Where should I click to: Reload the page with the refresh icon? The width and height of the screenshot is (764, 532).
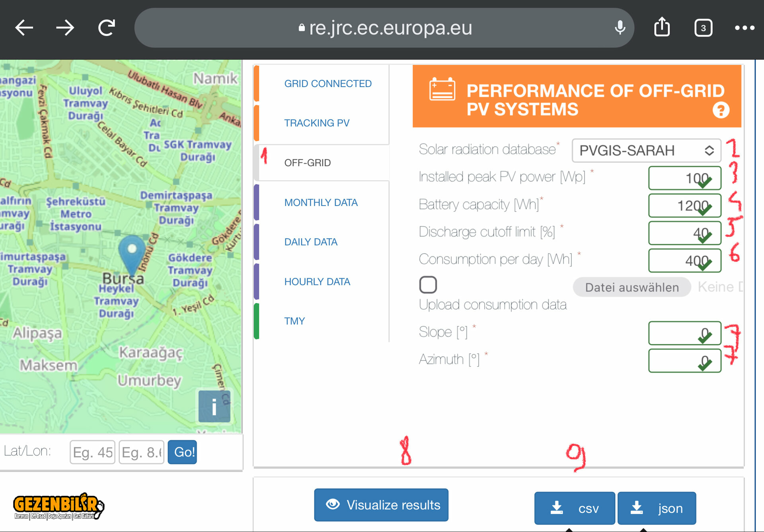coord(107,28)
